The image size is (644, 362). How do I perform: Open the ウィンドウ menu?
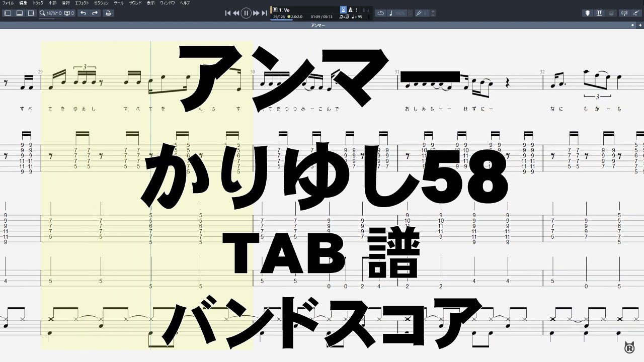click(168, 3)
